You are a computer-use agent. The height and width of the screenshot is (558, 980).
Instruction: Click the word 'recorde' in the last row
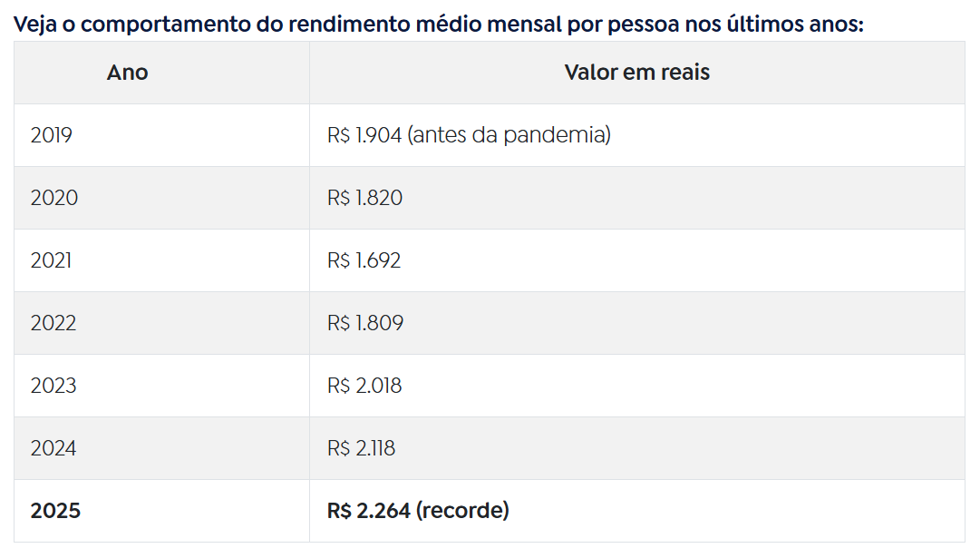pyautogui.click(x=462, y=511)
